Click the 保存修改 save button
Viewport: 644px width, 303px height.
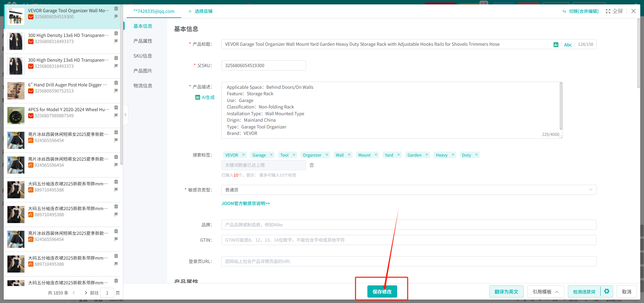pyautogui.click(x=382, y=291)
